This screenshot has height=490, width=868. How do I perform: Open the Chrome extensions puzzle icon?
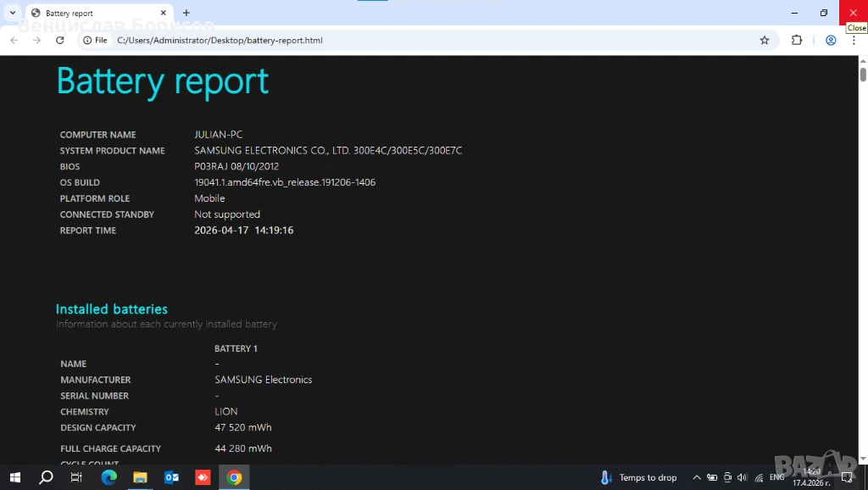pyautogui.click(x=797, y=40)
